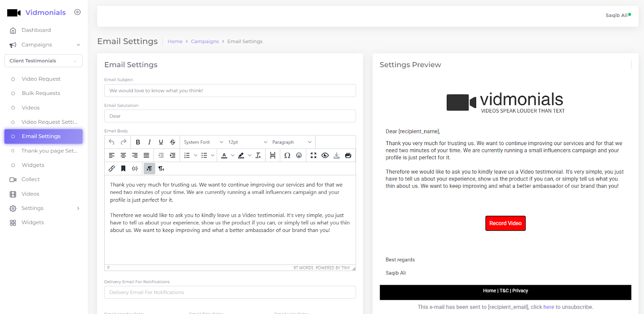Open the Paragraph format dropdown
Viewport: 644px width, 314px height.
point(292,142)
